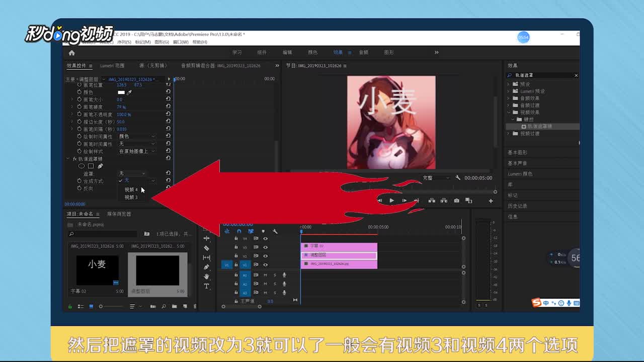
Task: Open 绘制时间属性 dropdown showing 颜色
Action: (137, 136)
